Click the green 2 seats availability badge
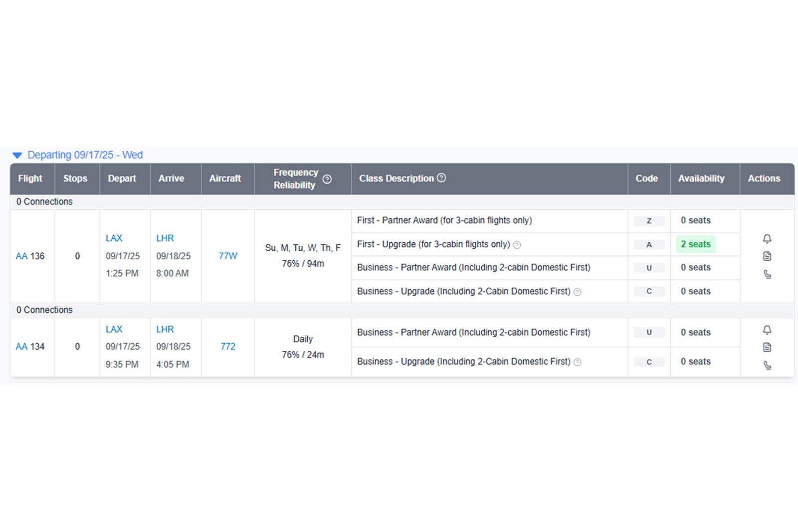The image size is (798, 532). [696, 244]
